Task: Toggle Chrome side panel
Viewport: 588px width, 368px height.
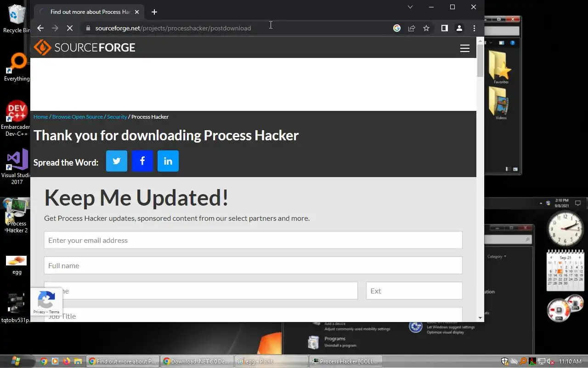Action: (445, 28)
